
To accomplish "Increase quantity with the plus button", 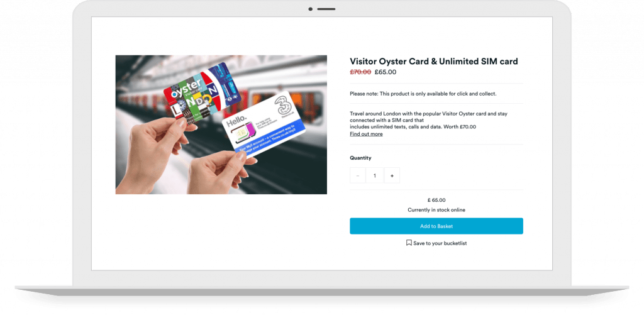I will click(392, 175).
